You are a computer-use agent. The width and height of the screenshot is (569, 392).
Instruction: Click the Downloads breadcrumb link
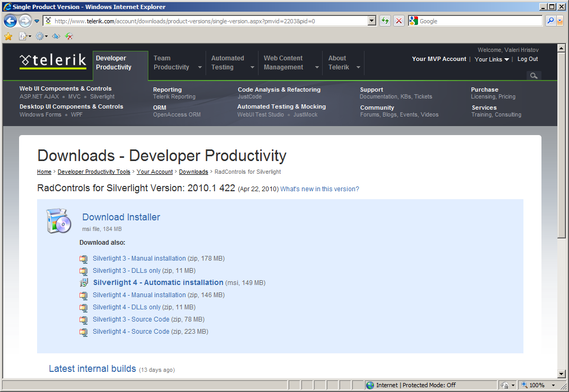tap(193, 172)
